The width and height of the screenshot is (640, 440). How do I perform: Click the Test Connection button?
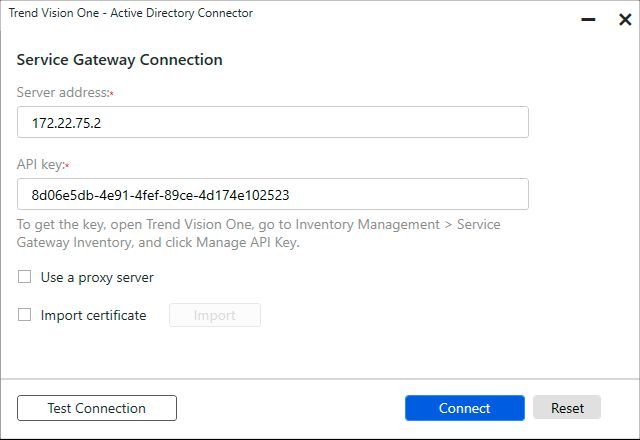tap(97, 408)
